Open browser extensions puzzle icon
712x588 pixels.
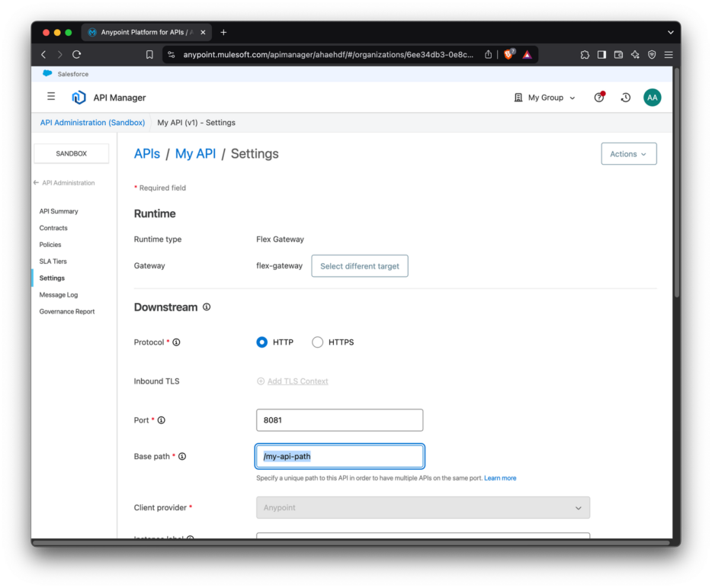pos(585,54)
